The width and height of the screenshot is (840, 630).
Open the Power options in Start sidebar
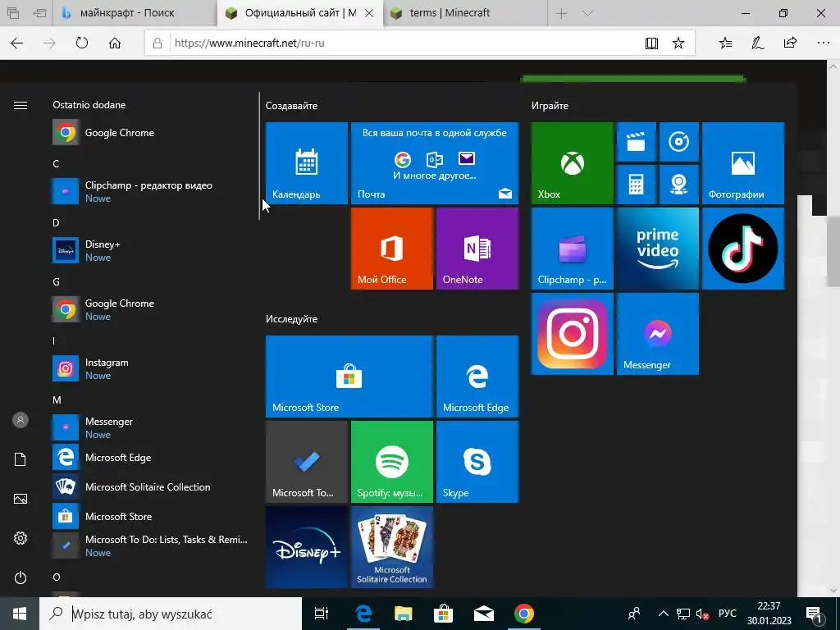[x=21, y=577]
